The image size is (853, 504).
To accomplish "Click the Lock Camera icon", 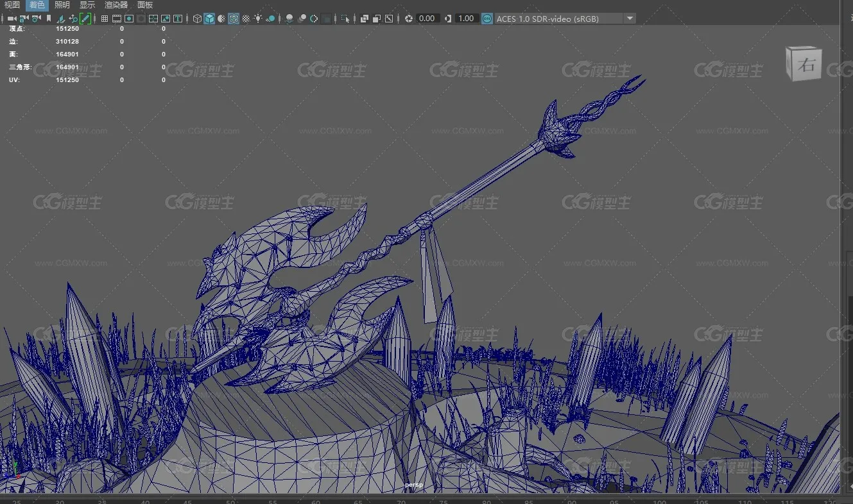I will click(24, 19).
